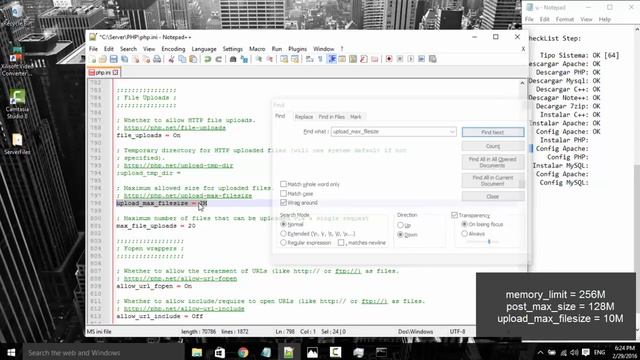Cut selection using the scissors icon
The width and height of the screenshot is (640, 360).
171,60
